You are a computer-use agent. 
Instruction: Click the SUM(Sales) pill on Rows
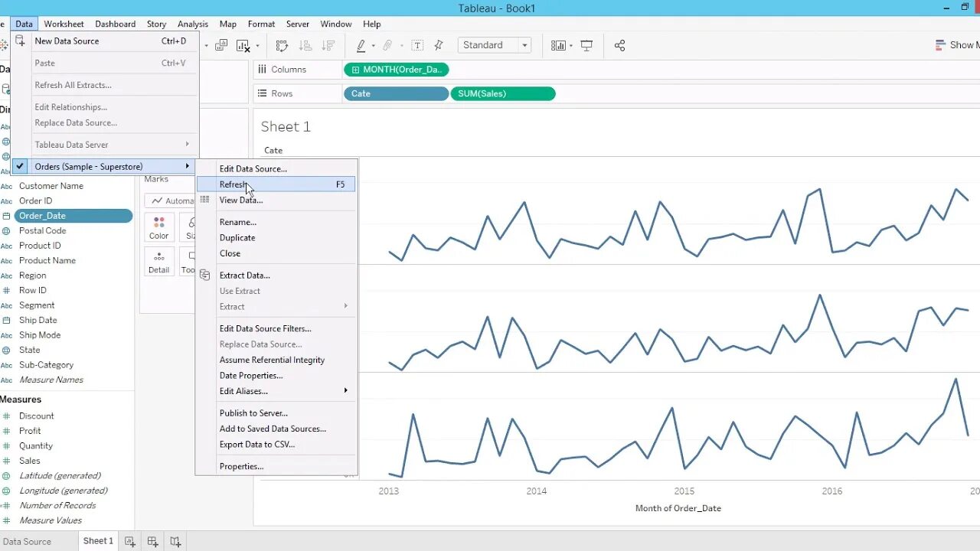(503, 93)
